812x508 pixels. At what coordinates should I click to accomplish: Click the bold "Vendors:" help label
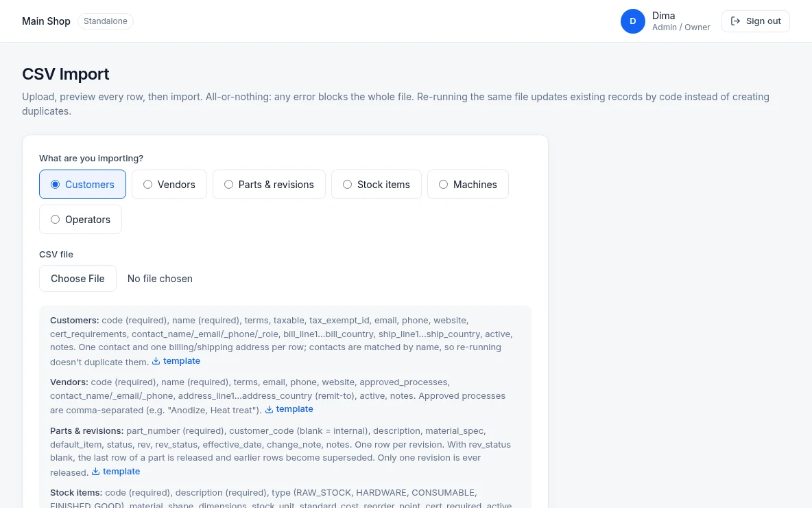click(69, 382)
